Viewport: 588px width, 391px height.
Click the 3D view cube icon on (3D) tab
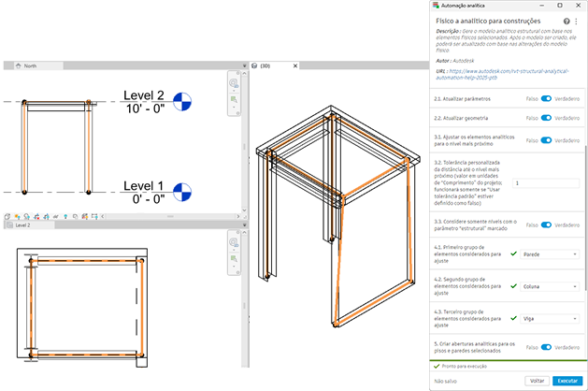254,65
